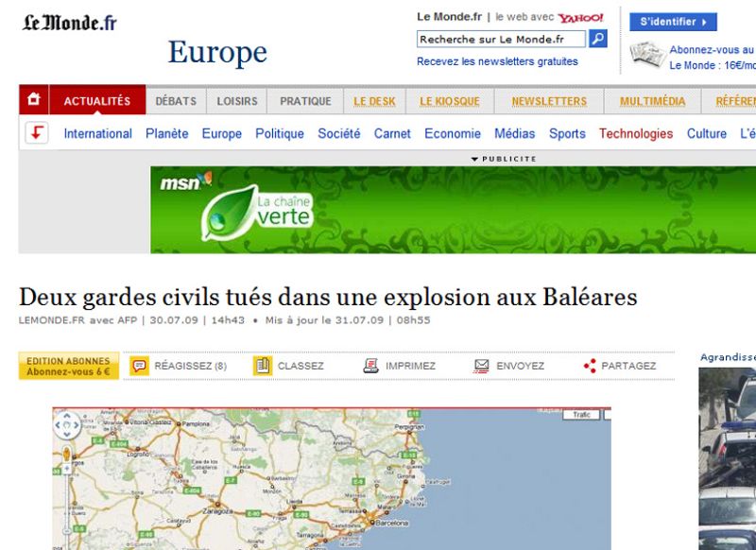Viewport: 756px width, 550px height.
Task: Click inside the Le Monde search field
Action: coord(501,39)
